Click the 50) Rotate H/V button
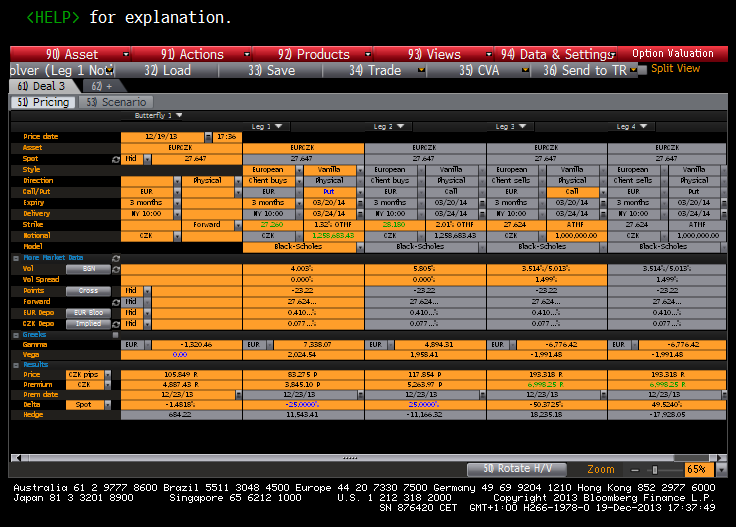 (517, 468)
